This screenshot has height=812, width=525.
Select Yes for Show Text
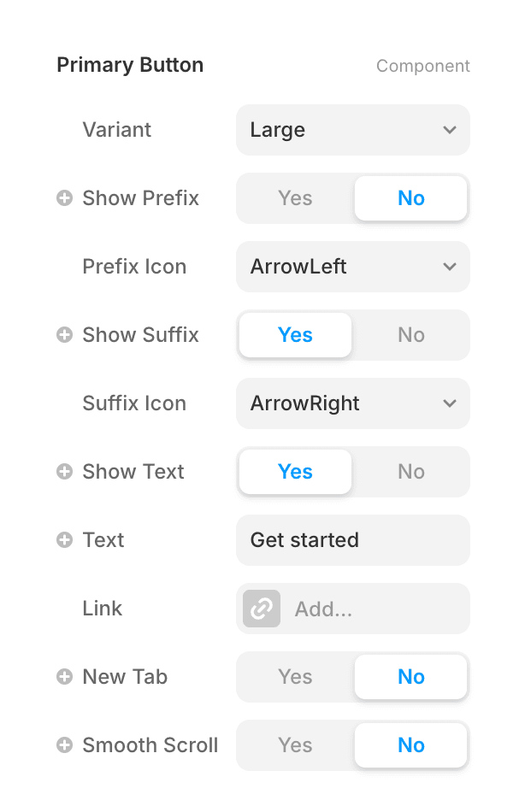pos(294,471)
